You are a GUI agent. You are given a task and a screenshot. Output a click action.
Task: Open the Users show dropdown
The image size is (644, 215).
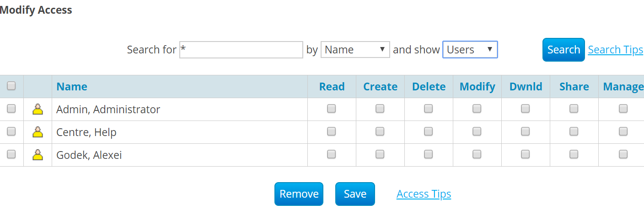click(x=470, y=50)
